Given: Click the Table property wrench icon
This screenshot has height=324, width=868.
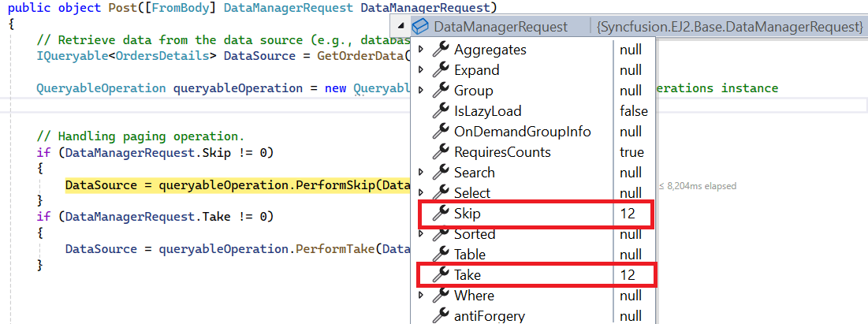Looking at the screenshot, I should point(441,255).
